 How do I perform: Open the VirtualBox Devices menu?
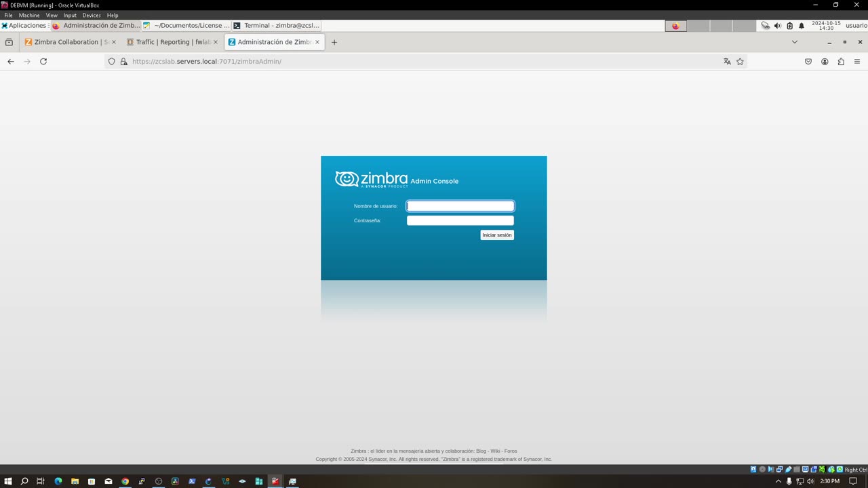(92, 15)
